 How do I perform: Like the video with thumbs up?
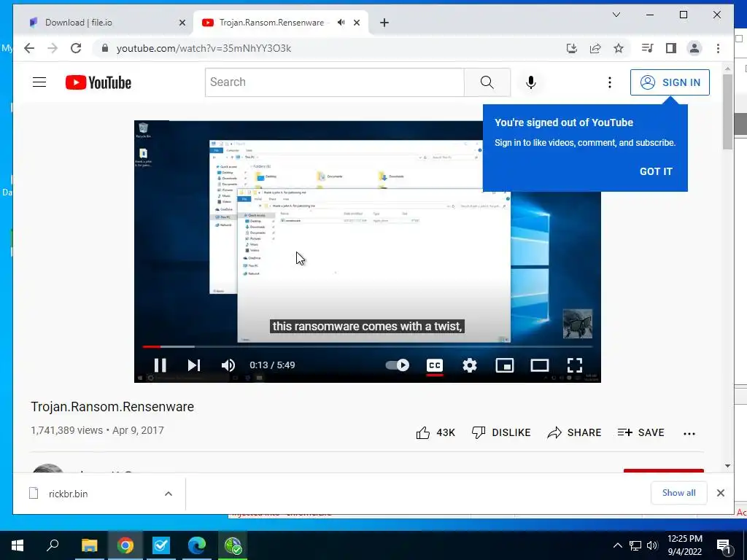coord(436,432)
